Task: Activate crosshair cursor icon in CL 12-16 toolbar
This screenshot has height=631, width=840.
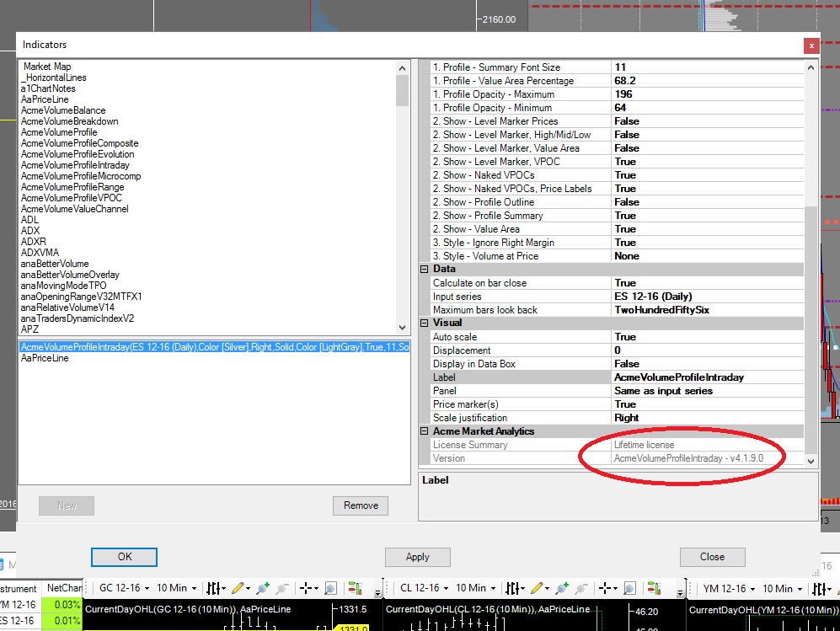Action: pyautogui.click(x=605, y=588)
